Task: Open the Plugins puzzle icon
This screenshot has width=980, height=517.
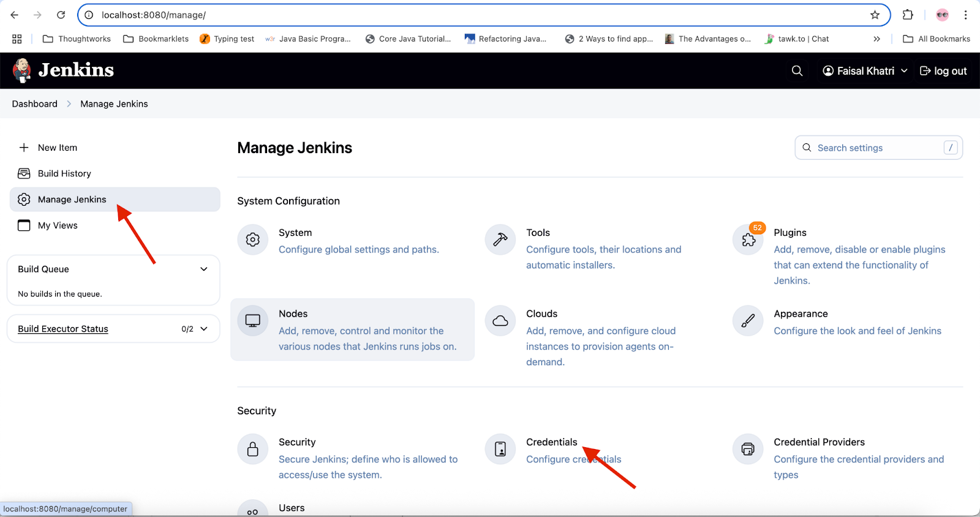Action: [748, 241]
